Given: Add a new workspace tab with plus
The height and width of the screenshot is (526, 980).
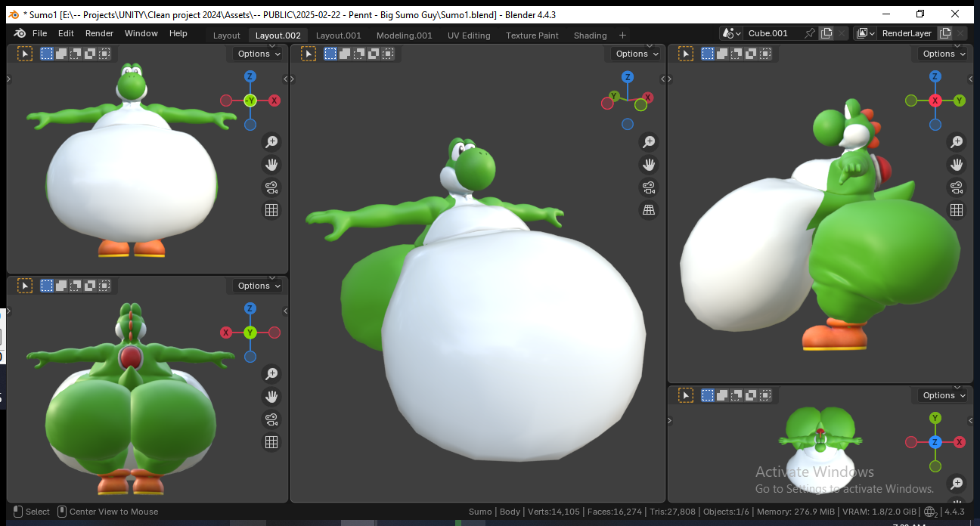Looking at the screenshot, I should tap(622, 35).
